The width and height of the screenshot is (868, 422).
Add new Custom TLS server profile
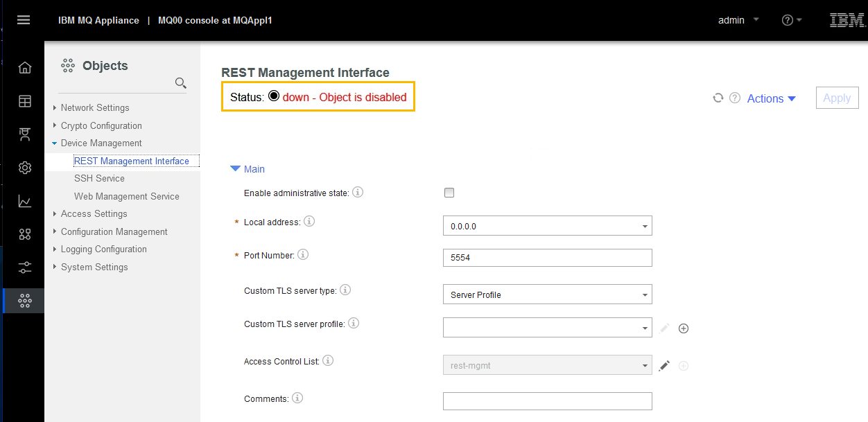click(x=684, y=328)
